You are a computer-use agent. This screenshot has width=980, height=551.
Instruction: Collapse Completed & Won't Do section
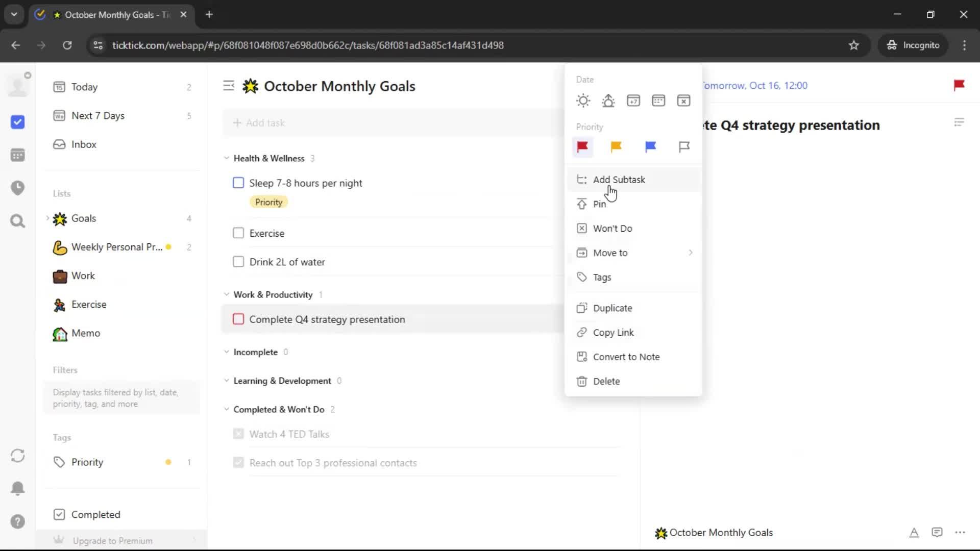(x=227, y=409)
